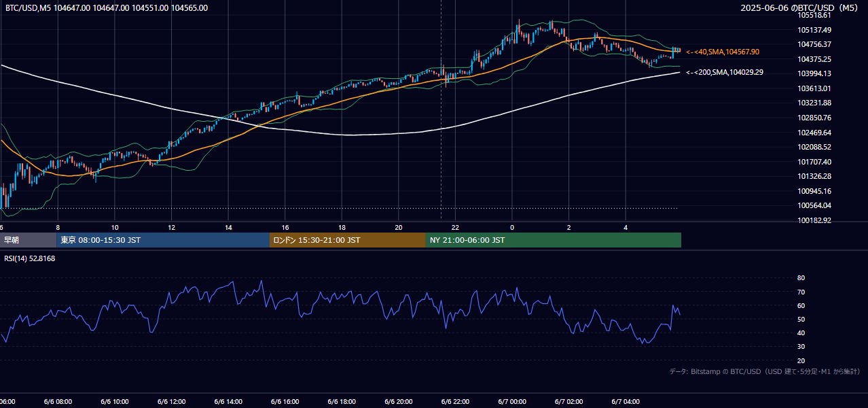Click the 40 SMA label showing 104567.90
868x408 pixels.
(x=723, y=52)
